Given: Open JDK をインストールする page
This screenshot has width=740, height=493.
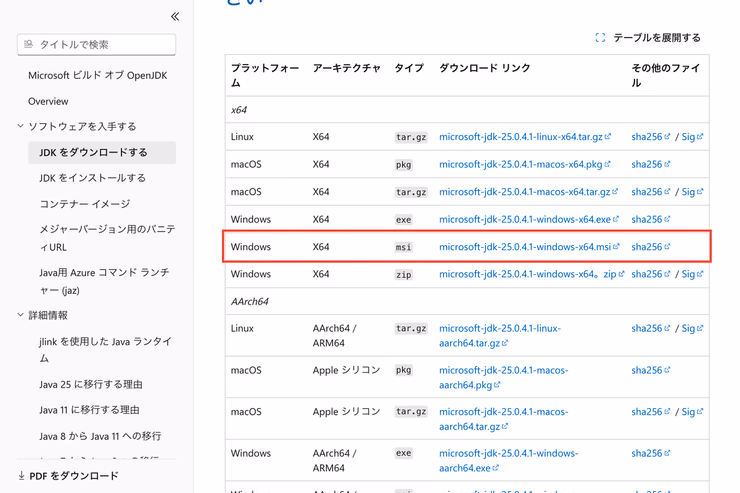Looking at the screenshot, I should [92, 178].
